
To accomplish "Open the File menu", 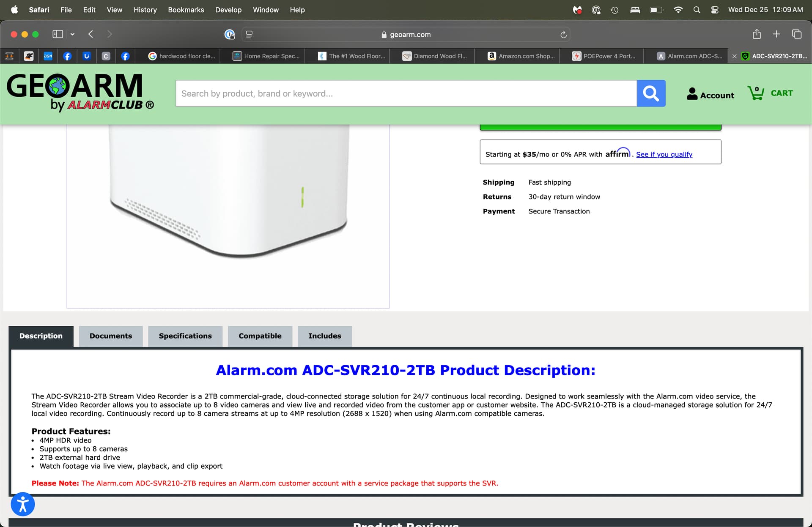I will (x=66, y=10).
